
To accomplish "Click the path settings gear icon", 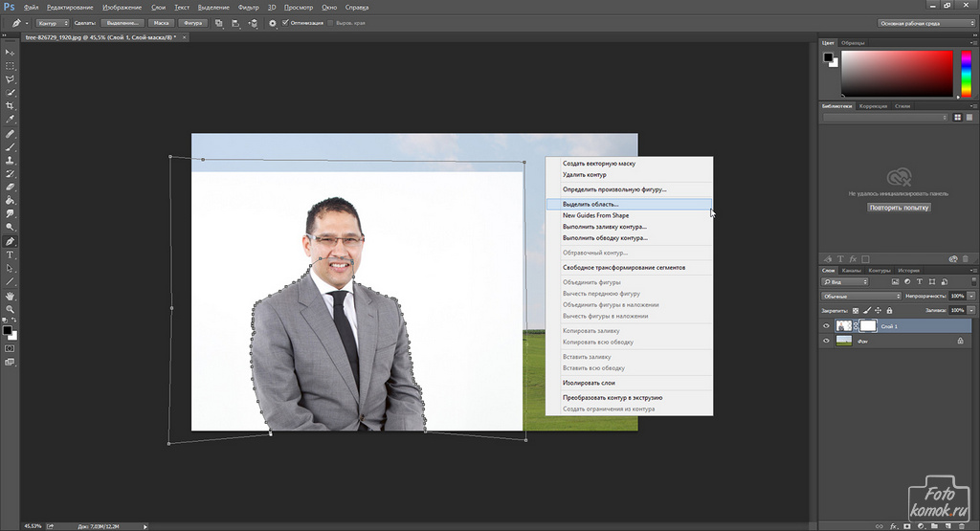I will (x=273, y=22).
